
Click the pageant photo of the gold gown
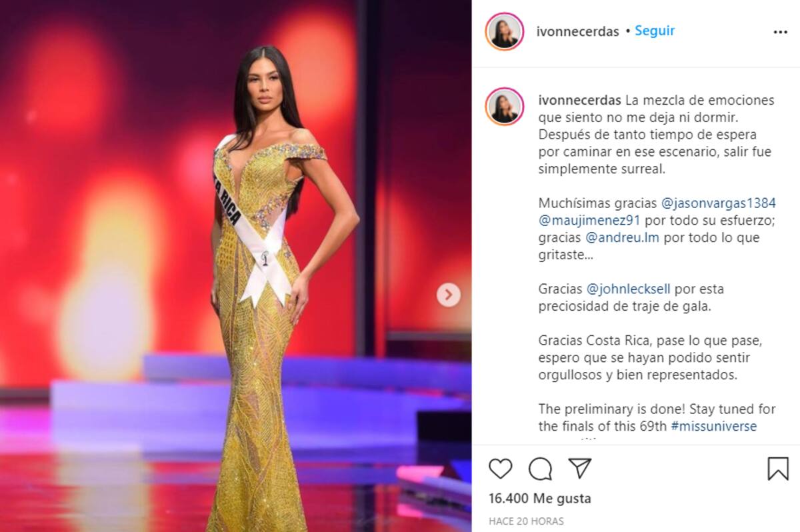pyautogui.click(x=236, y=266)
